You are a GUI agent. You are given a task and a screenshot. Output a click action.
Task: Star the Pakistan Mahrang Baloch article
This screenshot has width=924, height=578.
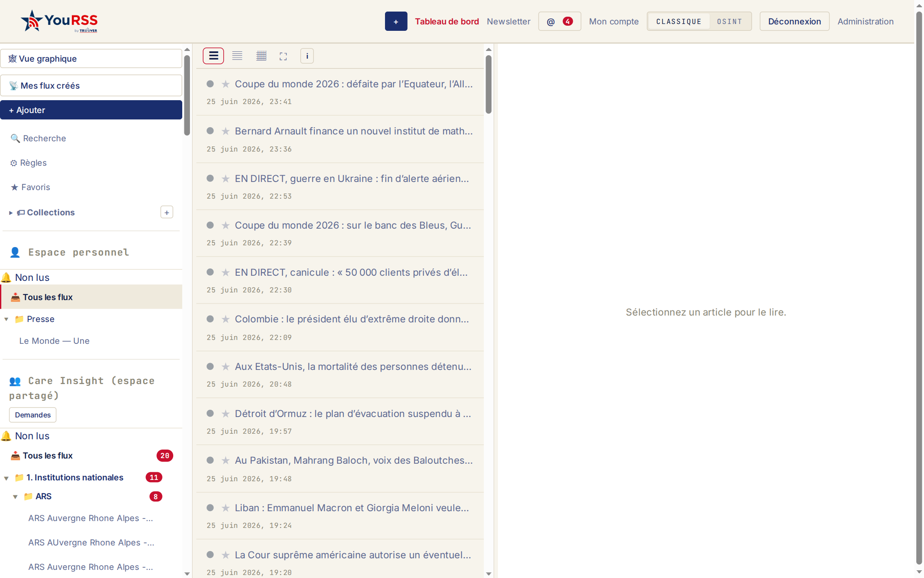(x=225, y=460)
